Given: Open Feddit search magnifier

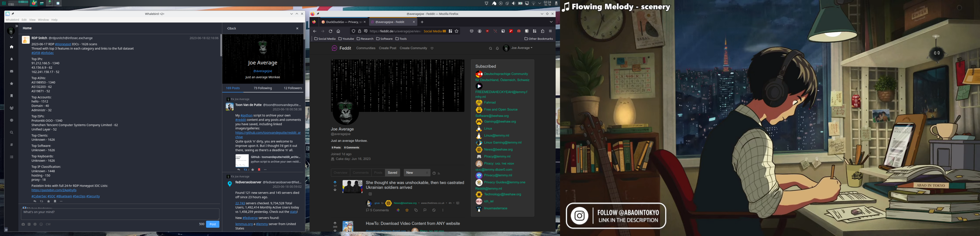Looking at the screenshot, I should [x=491, y=49].
